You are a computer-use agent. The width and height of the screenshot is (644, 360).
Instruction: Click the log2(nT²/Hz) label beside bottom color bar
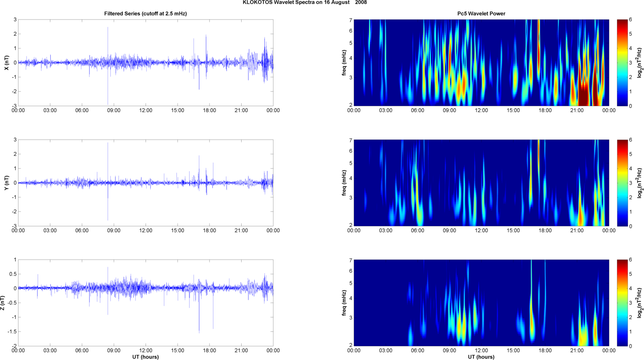coord(640,303)
